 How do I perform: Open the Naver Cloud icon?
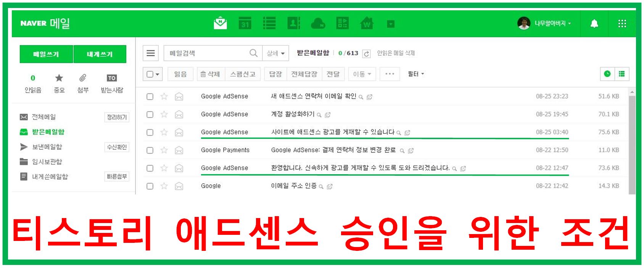pyautogui.click(x=318, y=24)
